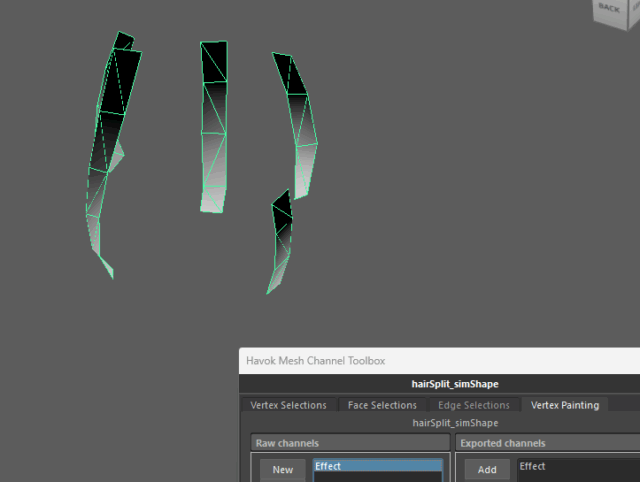The width and height of the screenshot is (640, 482).
Task: Open the Face Selections tab
Action: point(382,405)
